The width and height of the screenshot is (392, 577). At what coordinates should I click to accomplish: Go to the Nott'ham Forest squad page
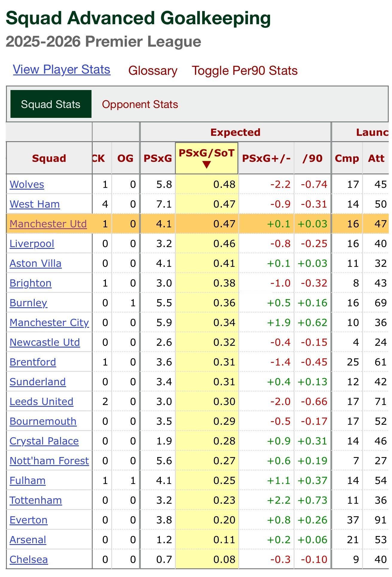coord(49,461)
